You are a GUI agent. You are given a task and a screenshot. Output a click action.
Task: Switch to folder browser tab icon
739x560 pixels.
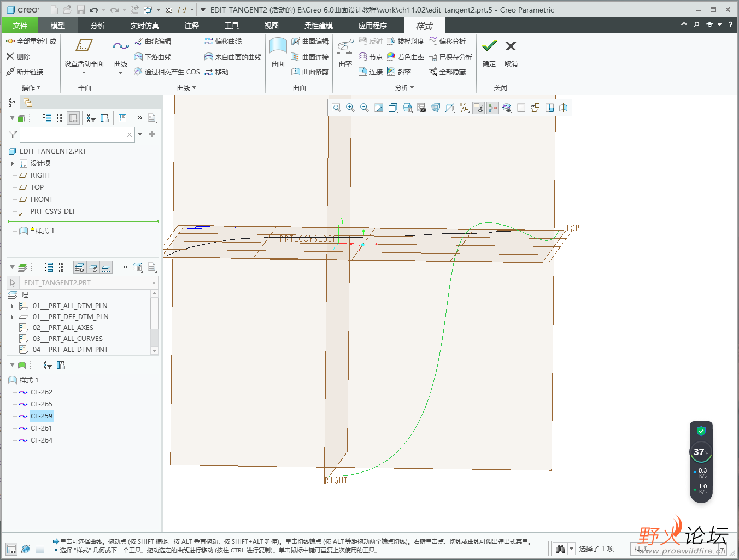[27, 102]
